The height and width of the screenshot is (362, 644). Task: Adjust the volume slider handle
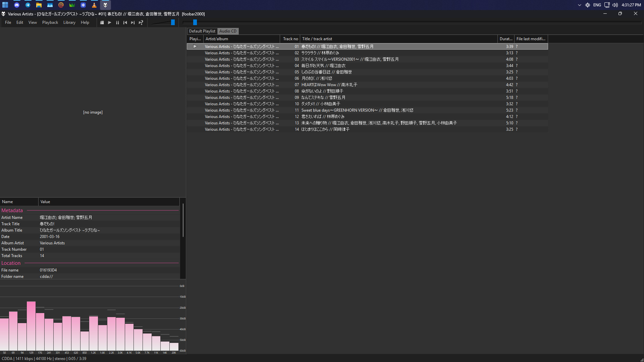173,22
